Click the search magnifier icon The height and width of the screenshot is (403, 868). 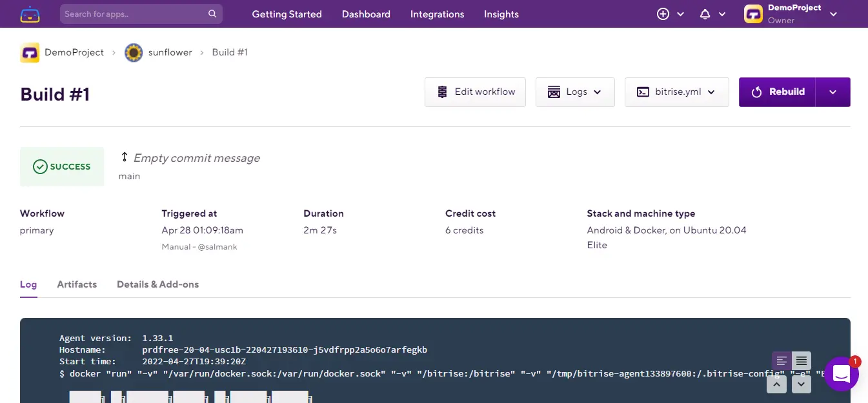pos(212,14)
